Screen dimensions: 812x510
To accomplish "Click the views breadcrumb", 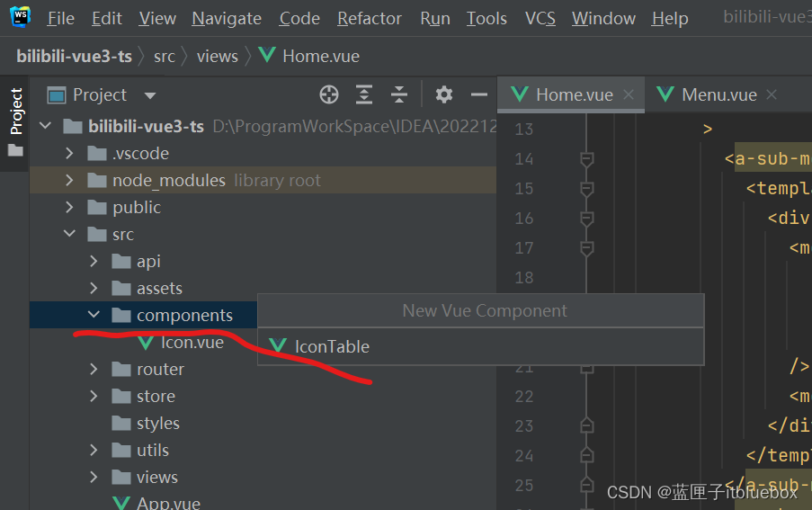I will (x=218, y=56).
